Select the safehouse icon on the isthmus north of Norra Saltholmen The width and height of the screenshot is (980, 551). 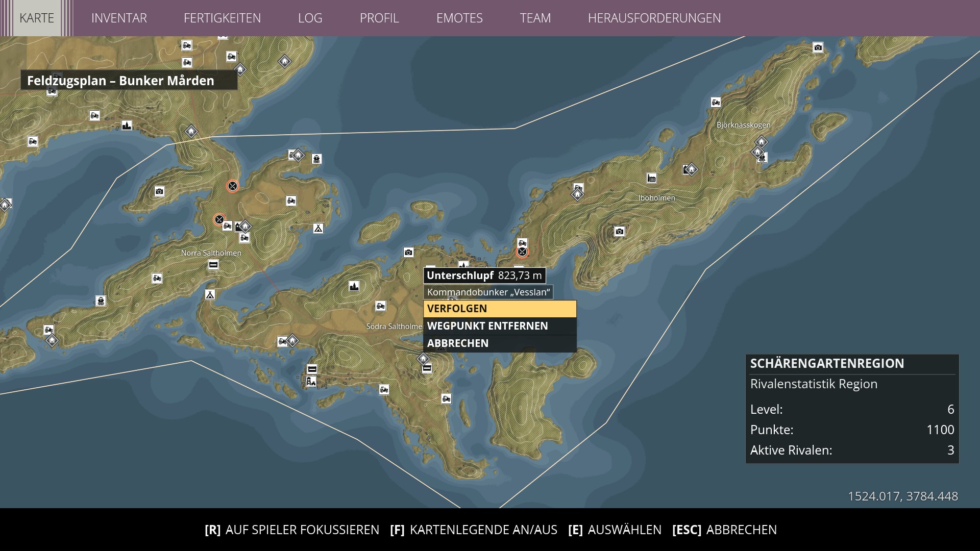pyautogui.click(x=191, y=131)
